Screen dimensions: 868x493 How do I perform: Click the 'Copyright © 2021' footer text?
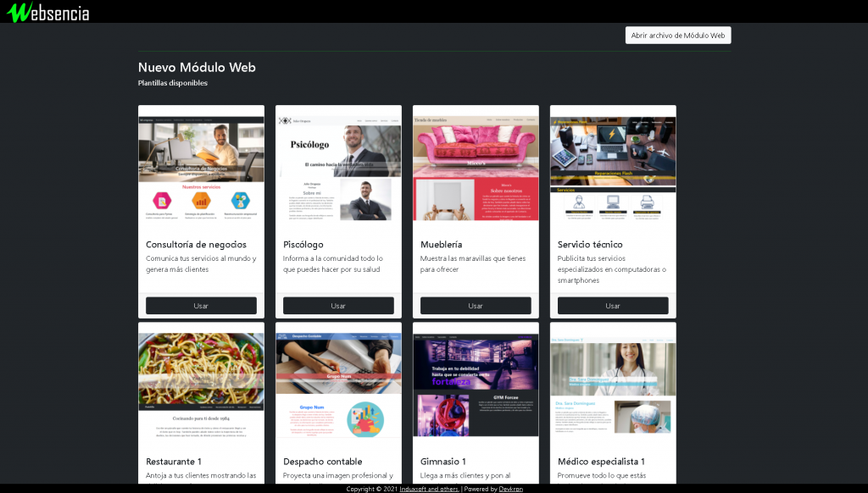tap(372, 489)
